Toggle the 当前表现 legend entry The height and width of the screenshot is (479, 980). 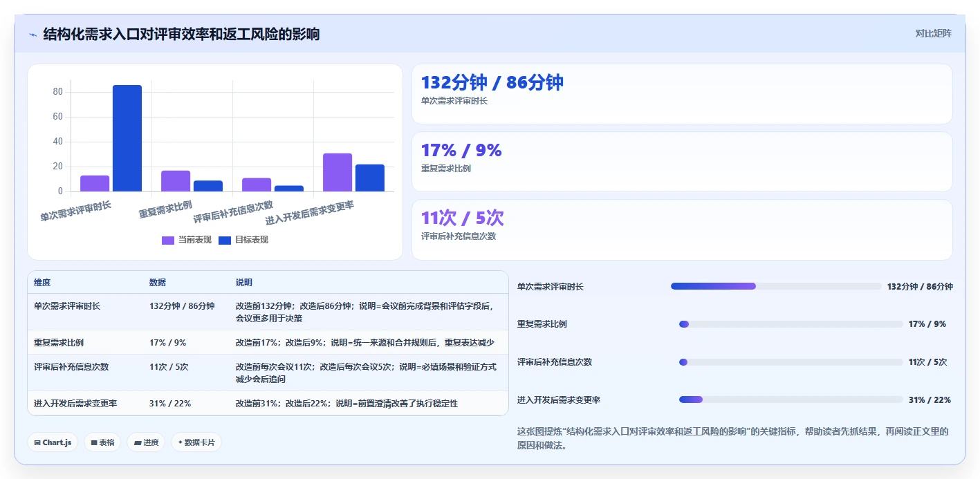click(186, 240)
